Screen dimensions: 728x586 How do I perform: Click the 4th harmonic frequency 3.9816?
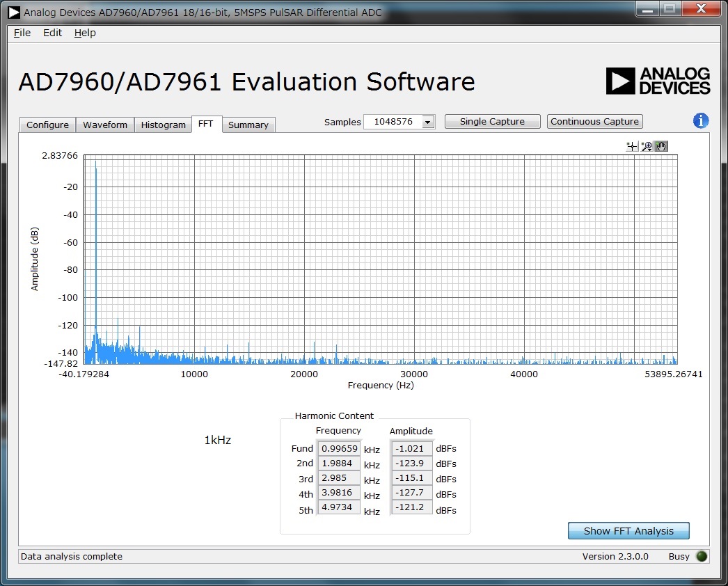click(x=340, y=493)
